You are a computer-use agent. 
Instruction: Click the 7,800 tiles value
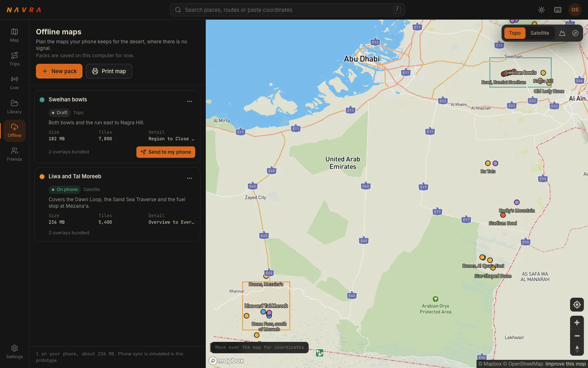coord(105,139)
